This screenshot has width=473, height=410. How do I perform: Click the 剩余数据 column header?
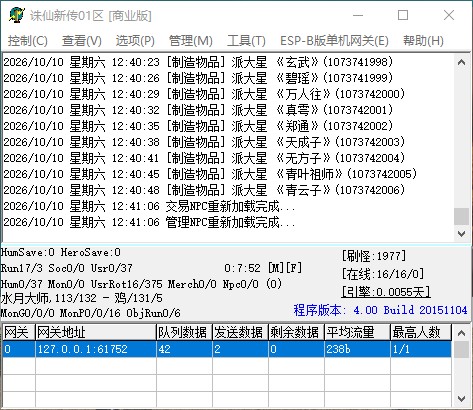(297, 332)
